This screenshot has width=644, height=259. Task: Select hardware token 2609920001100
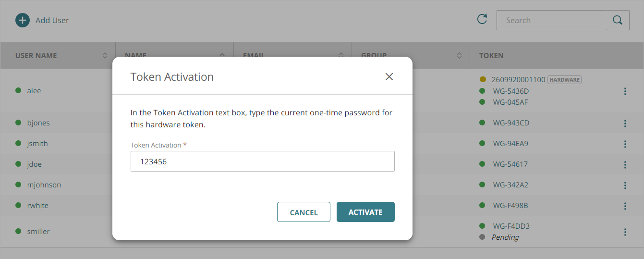[518, 80]
